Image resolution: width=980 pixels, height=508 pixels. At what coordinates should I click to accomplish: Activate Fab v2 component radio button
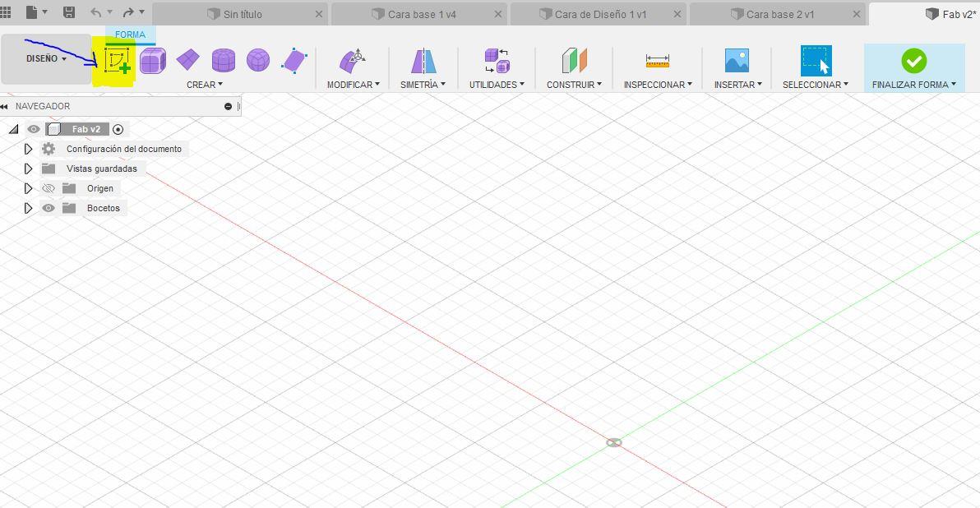pos(118,129)
